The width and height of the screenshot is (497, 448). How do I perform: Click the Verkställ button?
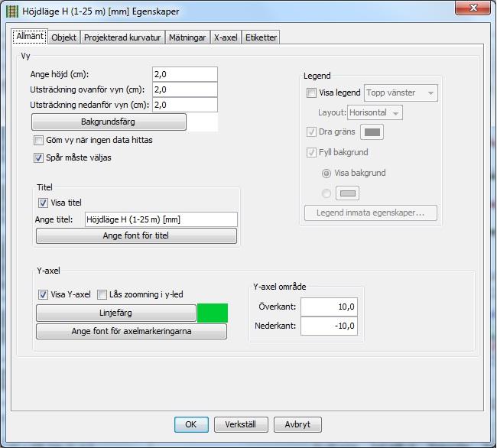[x=241, y=424]
